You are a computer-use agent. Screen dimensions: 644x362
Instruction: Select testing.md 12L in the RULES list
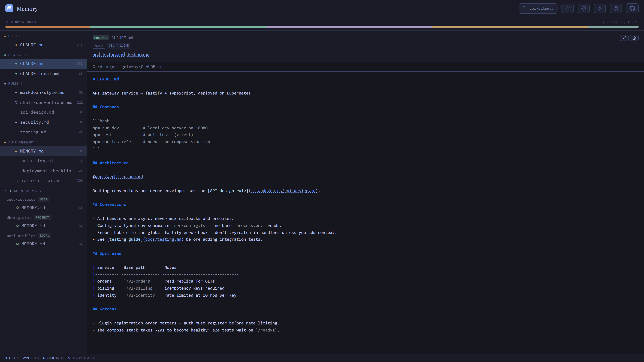[43, 132]
